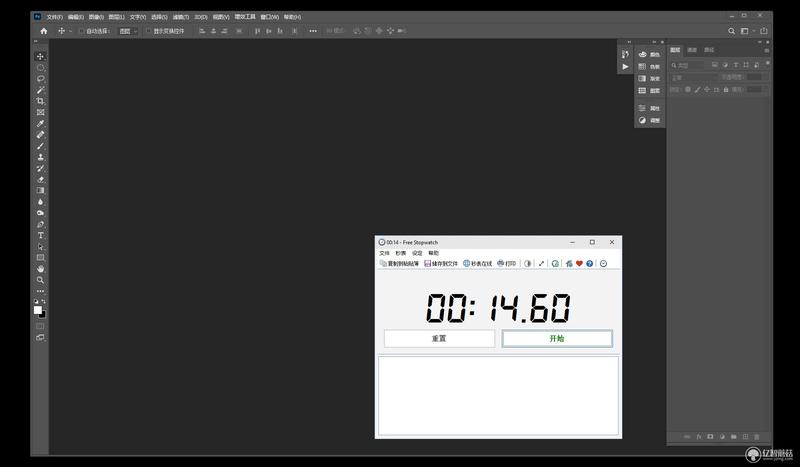Toggle the layer filter switch in Layers panel
This screenshot has width=800, height=467.
coord(767,63)
